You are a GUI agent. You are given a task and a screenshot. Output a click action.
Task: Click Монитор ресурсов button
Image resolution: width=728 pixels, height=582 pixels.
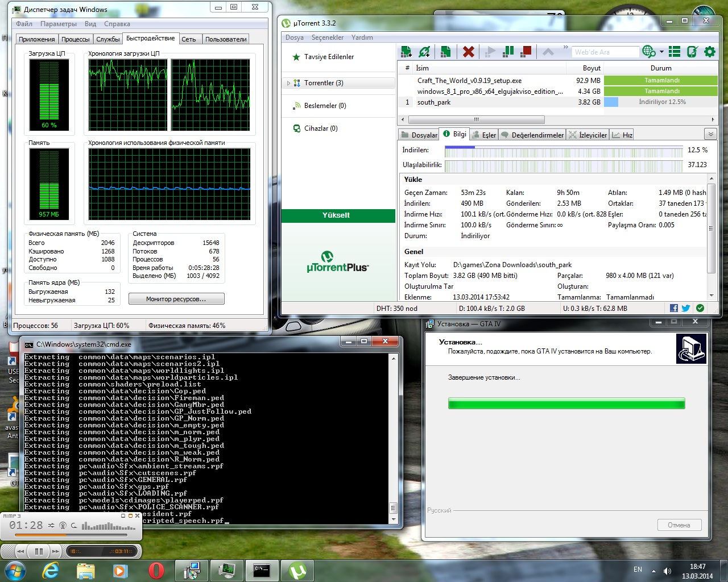176,299
